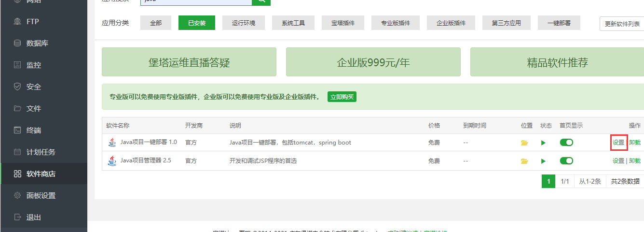Viewport: 644px width, 232px height.
Task: Click the green search magnifier button
Action: point(261,1)
